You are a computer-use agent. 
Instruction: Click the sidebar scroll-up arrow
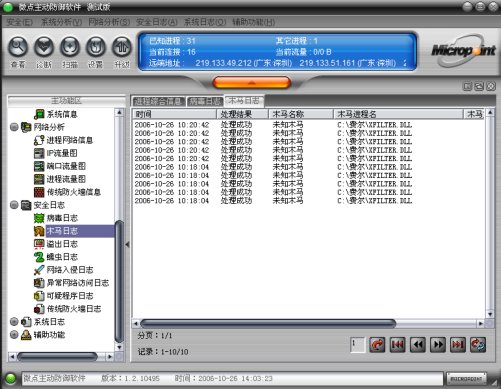pyautogui.click(x=119, y=112)
